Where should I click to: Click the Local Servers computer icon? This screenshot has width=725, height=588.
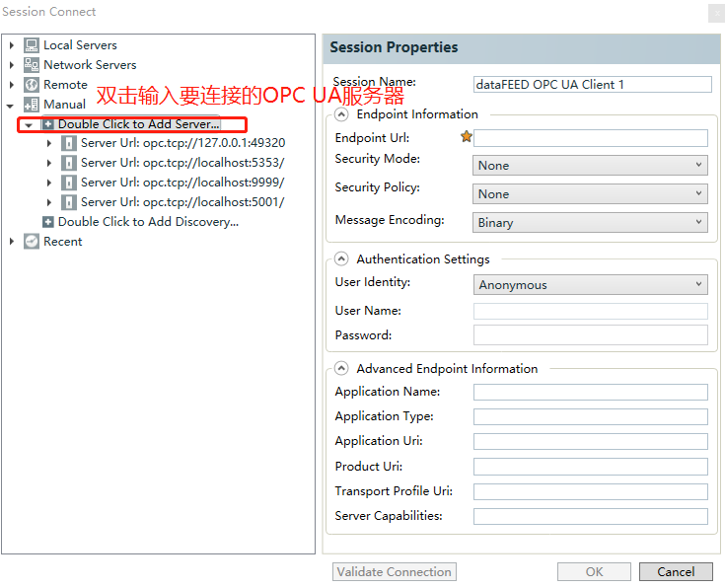click(32, 45)
